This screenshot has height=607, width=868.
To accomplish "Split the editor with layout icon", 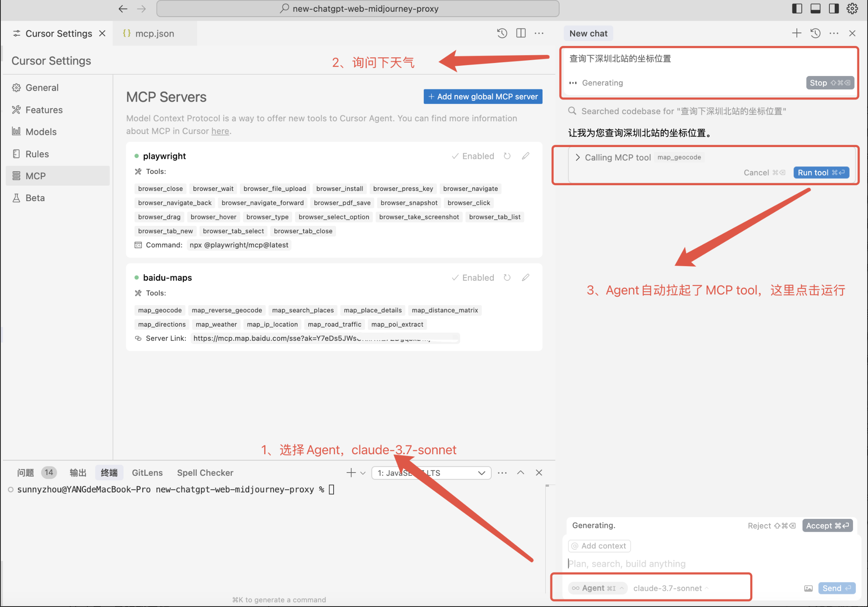I will pos(521,33).
